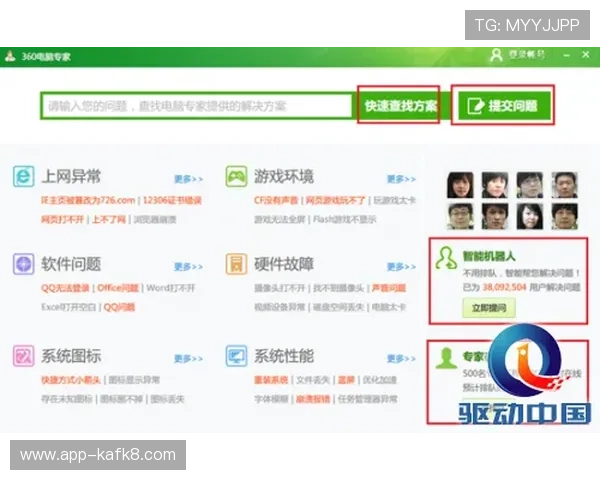Click the gamepad icon beside 游戏环境
Image resolution: width=600 pixels, height=480 pixels.
click(x=236, y=176)
